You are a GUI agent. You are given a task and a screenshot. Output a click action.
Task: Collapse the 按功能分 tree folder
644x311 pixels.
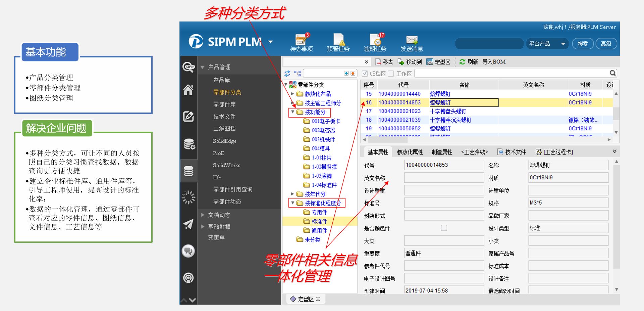[292, 112]
